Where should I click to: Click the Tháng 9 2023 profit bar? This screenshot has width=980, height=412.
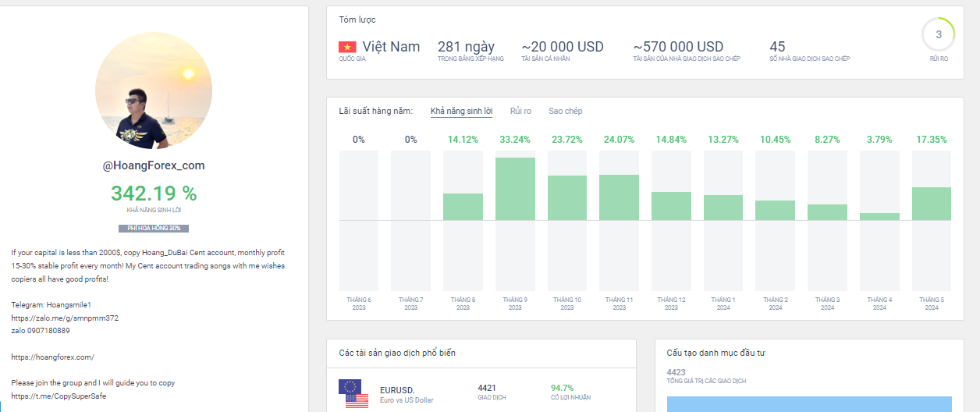click(515, 189)
